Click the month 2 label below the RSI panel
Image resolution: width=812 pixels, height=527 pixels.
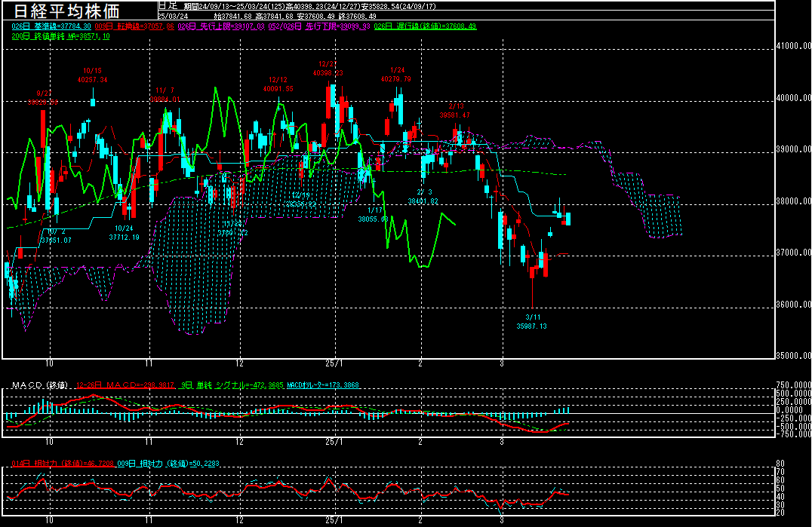coord(420,520)
